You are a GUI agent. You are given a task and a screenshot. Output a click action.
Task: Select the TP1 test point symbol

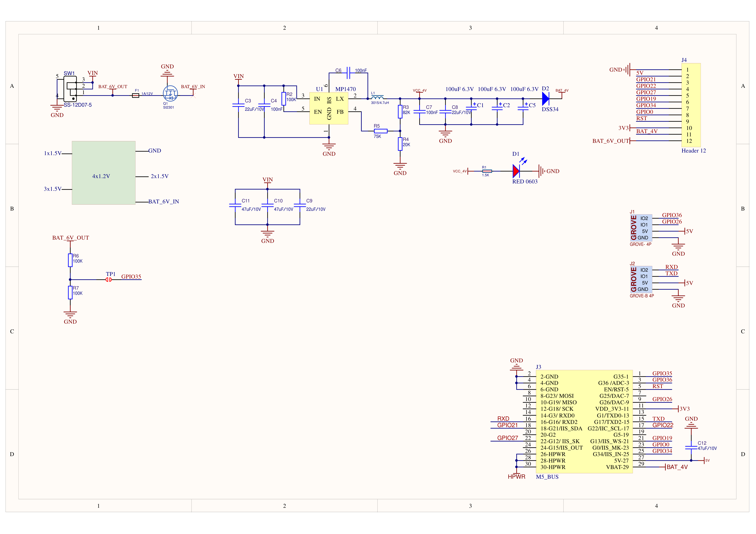(x=109, y=280)
